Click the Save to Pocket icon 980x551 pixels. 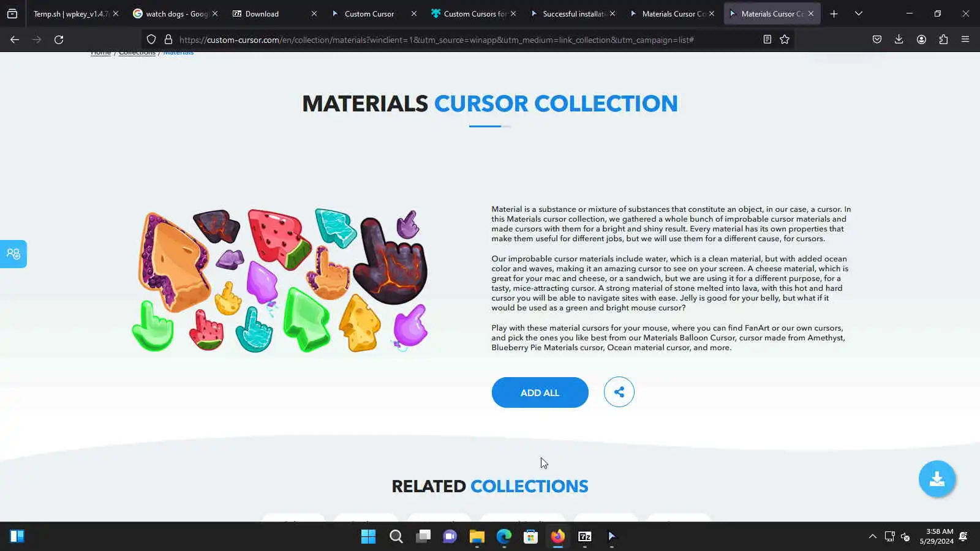(x=876, y=39)
